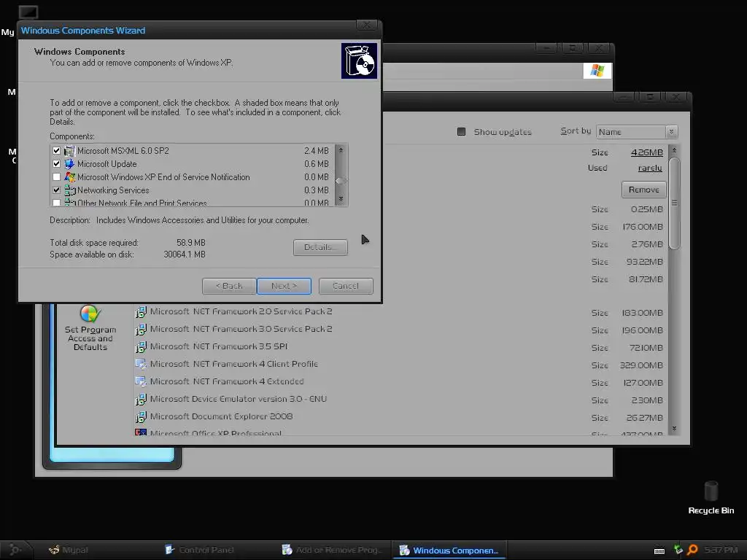Uncheck the Microsoft Update component
This screenshot has height=560, width=747.
pyautogui.click(x=57, y=164)
